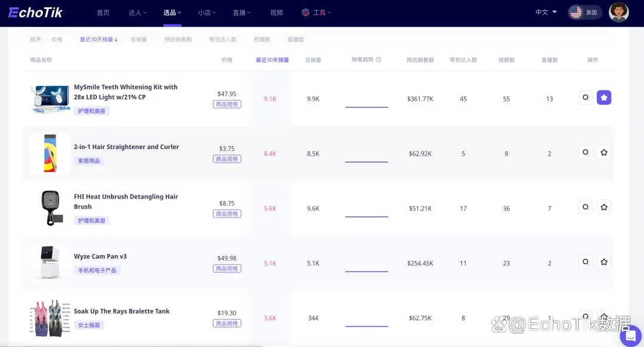Sort by 最近30天销量 in sort bar
Screen dimensions: 644x347
98,39
